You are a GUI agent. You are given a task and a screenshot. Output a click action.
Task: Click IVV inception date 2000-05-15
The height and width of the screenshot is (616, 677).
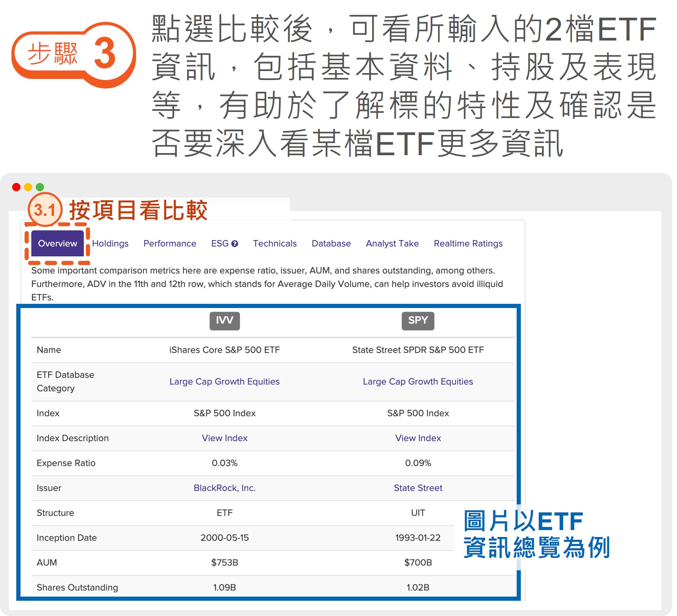click(x=225, y=538)
